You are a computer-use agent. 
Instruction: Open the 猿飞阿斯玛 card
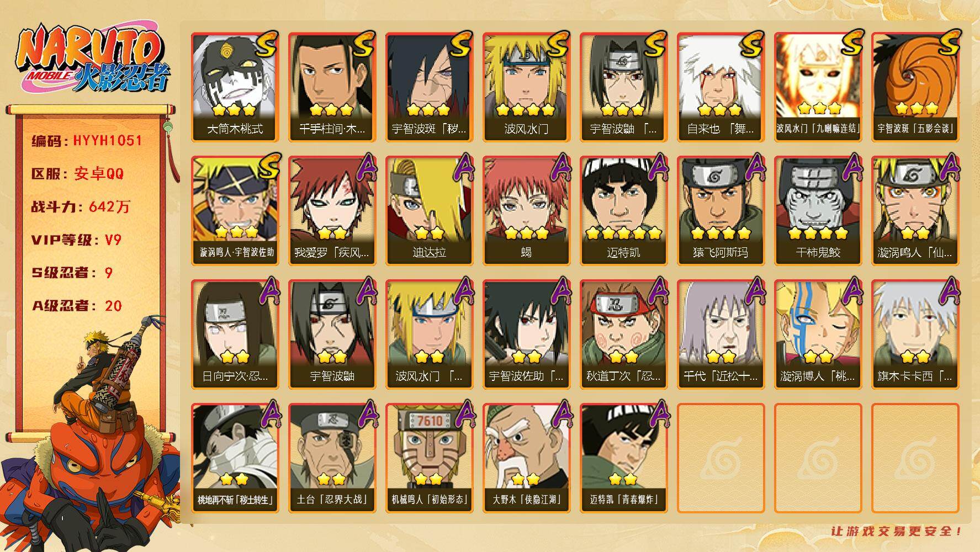coord(721,211)
